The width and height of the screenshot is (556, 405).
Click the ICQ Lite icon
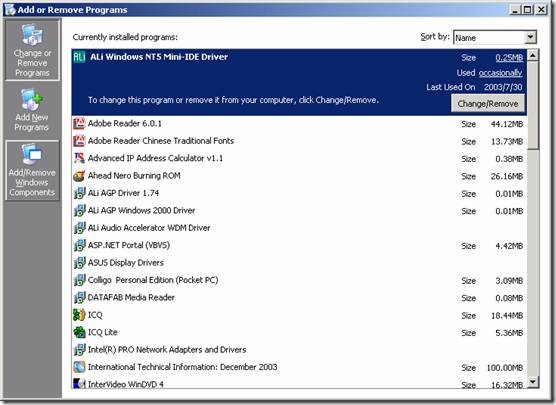click(79, 332)
